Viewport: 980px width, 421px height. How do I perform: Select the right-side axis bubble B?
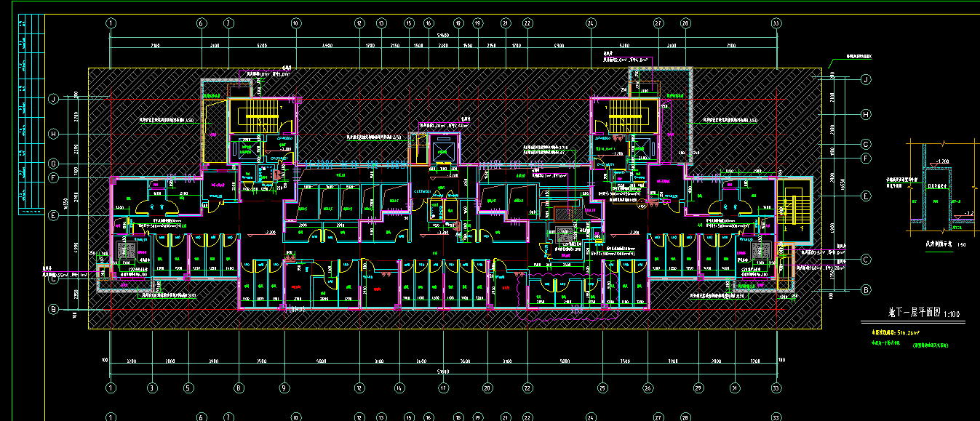[x=866, y=289]
